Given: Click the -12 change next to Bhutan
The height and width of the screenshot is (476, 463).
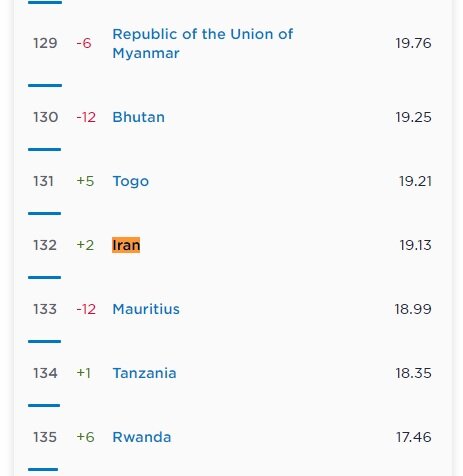Looking at the screenshot, I should (x=86, y=117).
